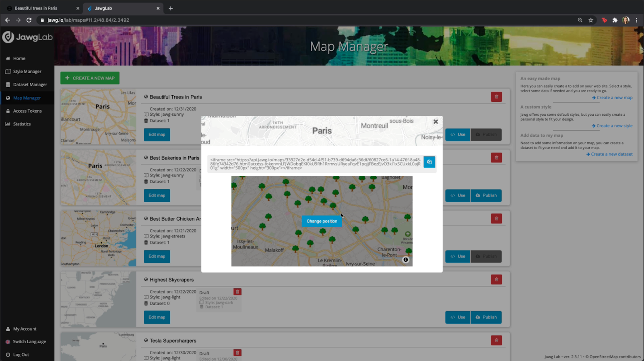
Task: Copy the iframe embed code to clipboard
Action: click(429, 162)
